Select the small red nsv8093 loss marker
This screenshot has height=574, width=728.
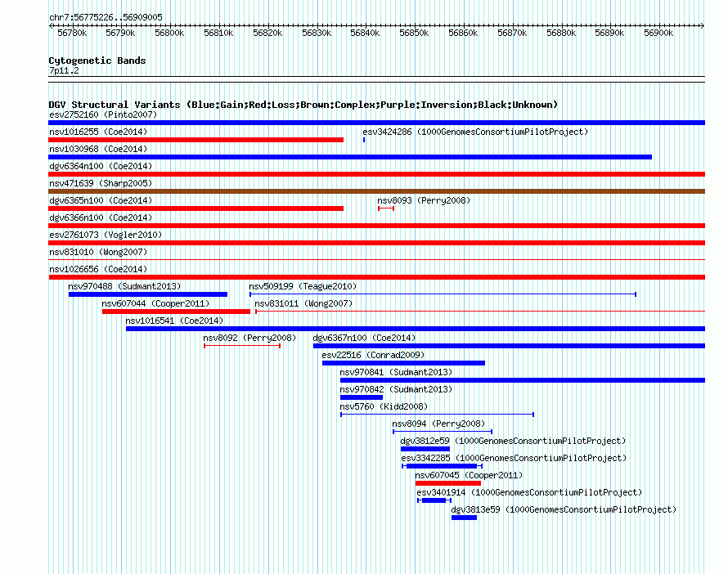[x=386, y=209]
